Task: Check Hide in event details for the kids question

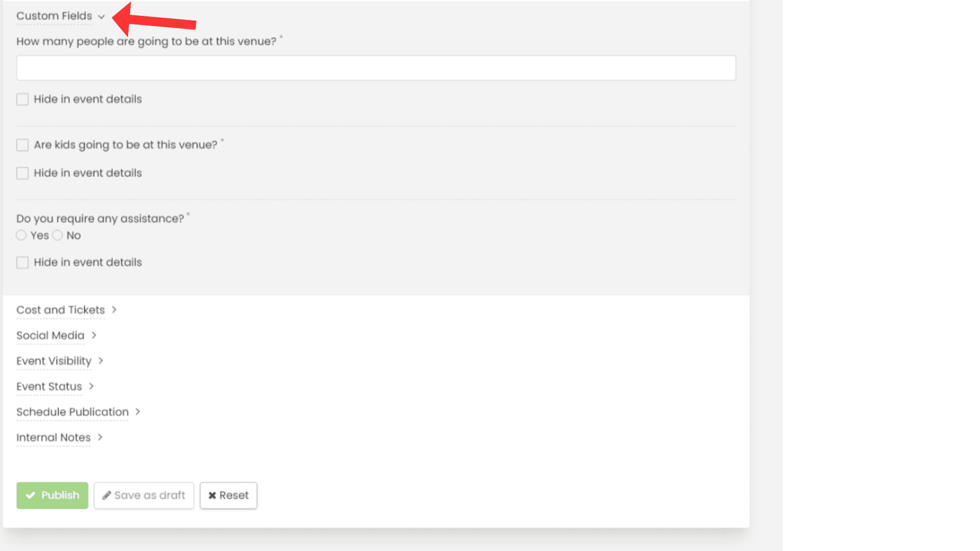Action: point(22,173)
